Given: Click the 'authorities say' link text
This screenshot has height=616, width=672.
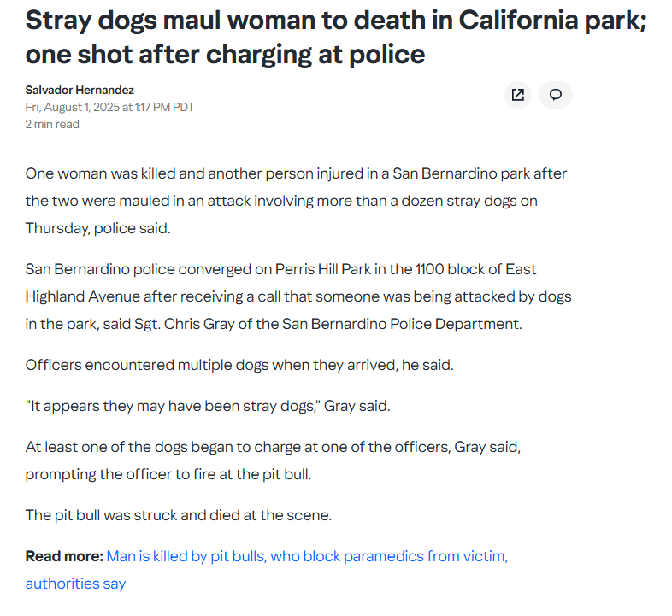Looking at the screenshot, I should point(75,584).
